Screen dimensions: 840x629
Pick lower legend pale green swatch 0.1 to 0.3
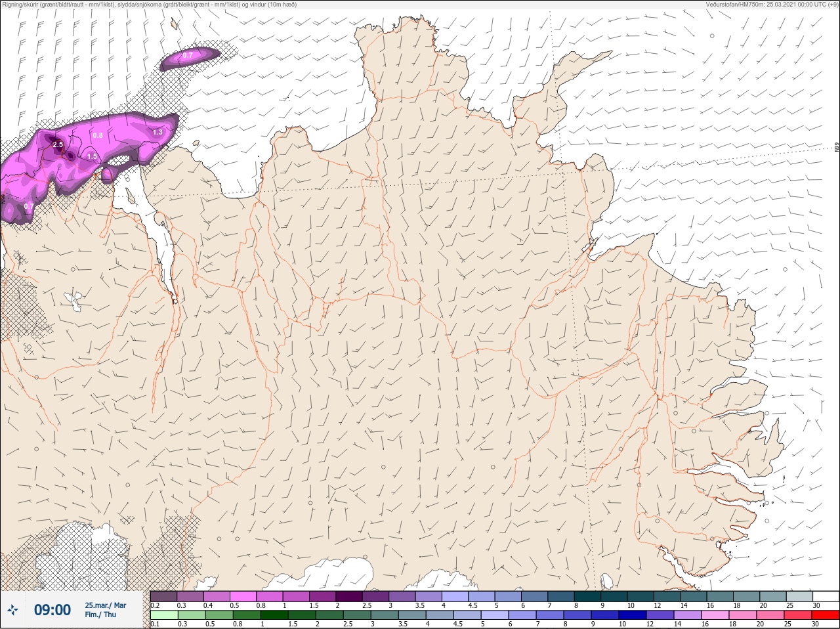(x=163, y=615)
